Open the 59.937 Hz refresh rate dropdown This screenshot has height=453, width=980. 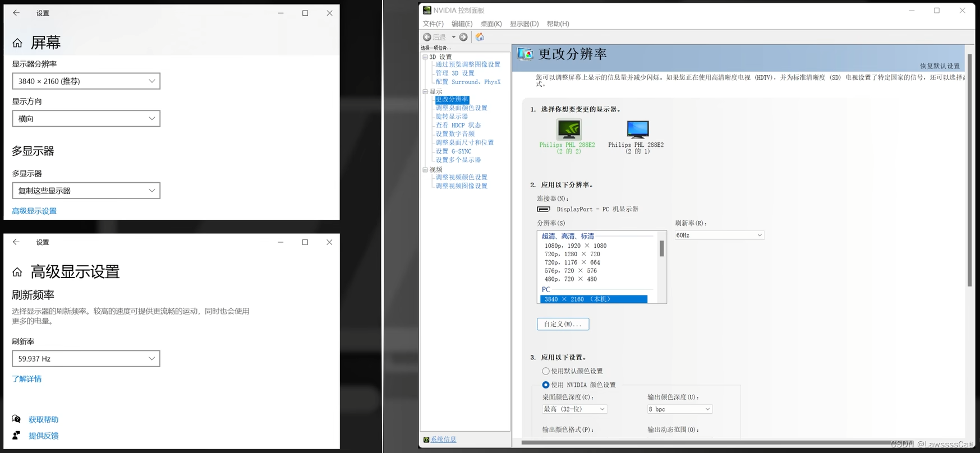click(86, 359)
